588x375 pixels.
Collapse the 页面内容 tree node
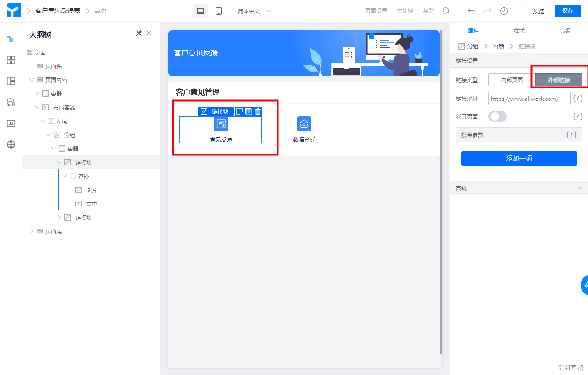[32, 80]
